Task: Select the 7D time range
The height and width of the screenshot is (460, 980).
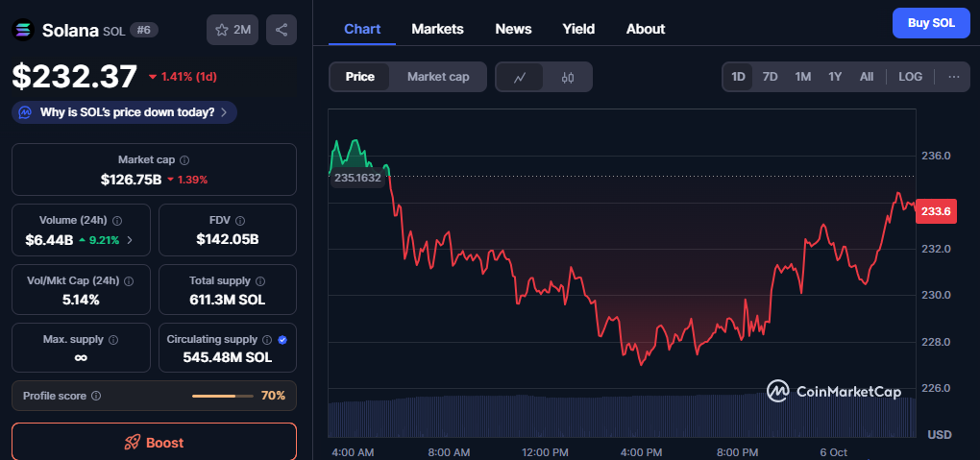Action: coord(770,77)
